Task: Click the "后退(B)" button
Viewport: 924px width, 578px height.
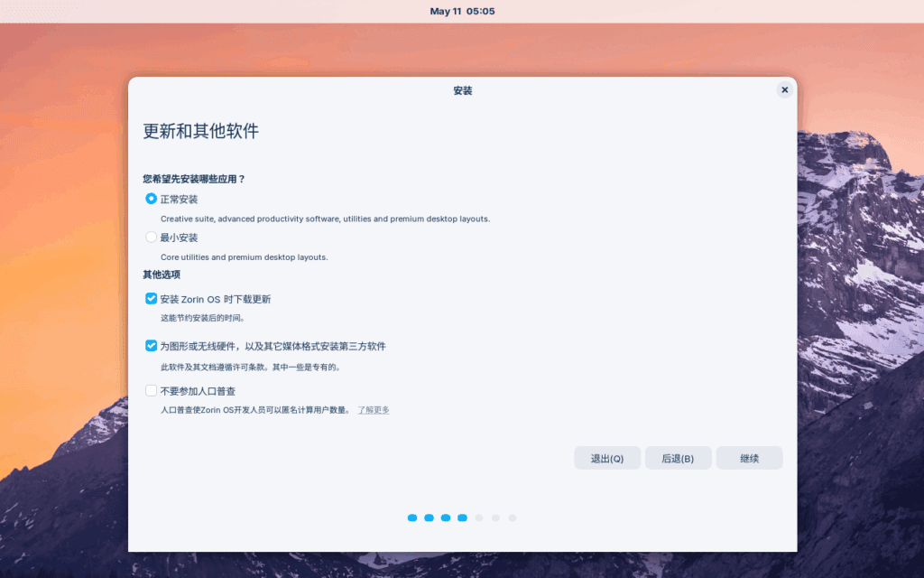Action: point(678,458)
